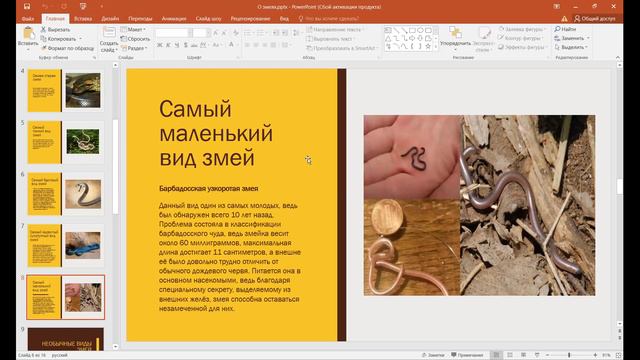This screenshot has width=640, height=360.
Task: Click the Вставить (Paste) clipboard icon
Action: coord(28,33)
